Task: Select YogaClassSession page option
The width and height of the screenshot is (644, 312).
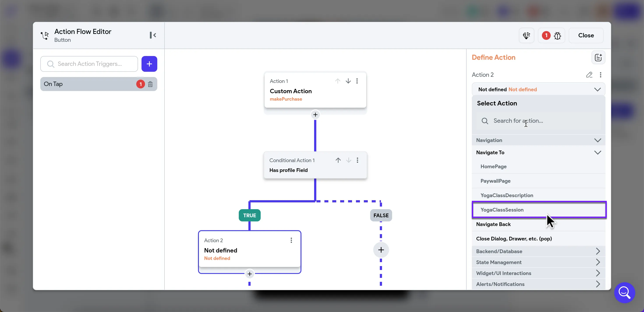Action: pyautogui.click(x=502, y=210)
